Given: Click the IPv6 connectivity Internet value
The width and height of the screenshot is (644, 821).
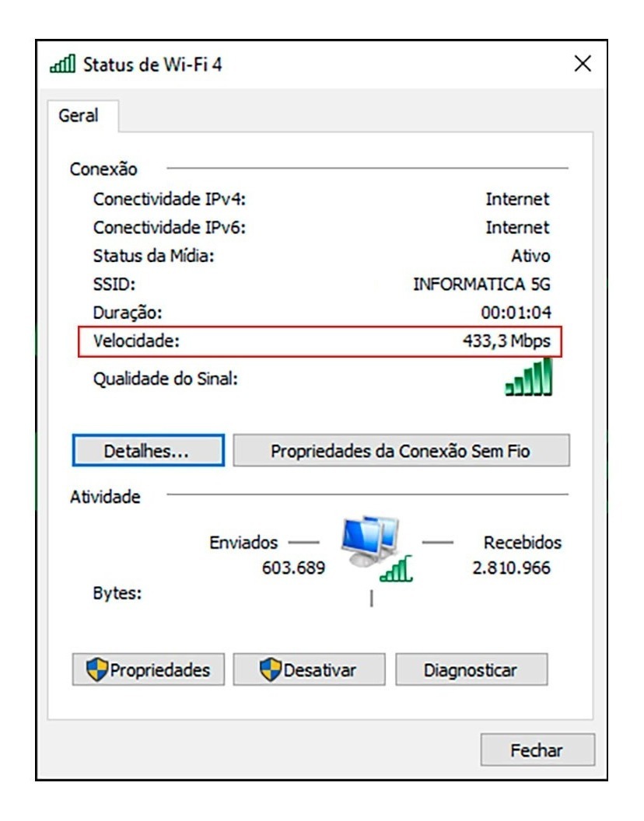Looking at the screenshot, I should point(517,227).
